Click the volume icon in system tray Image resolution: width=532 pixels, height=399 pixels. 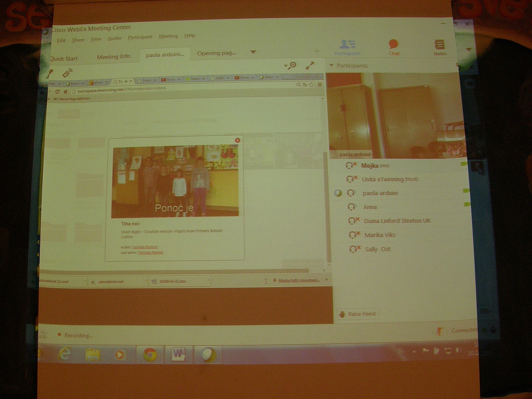(459, 350)
